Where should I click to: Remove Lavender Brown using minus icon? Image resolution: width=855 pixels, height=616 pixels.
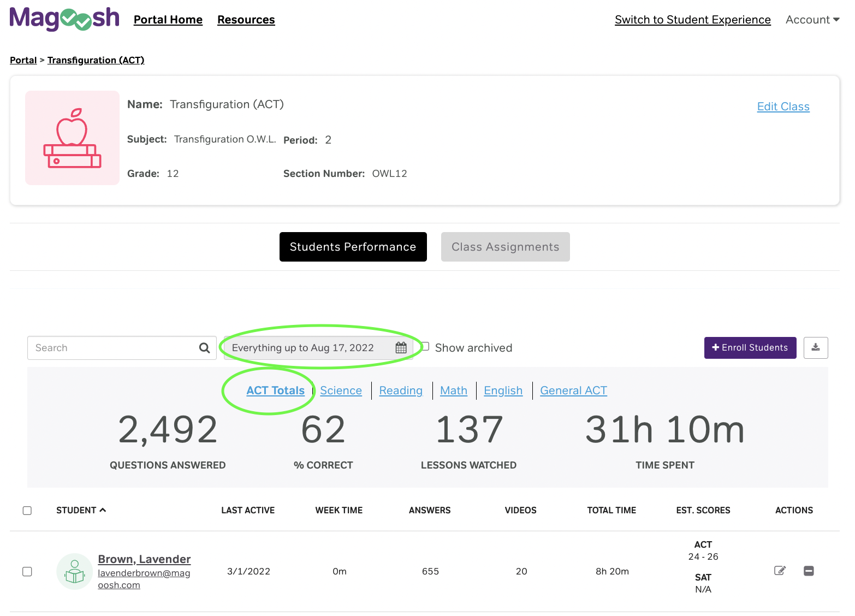point(809,571)
